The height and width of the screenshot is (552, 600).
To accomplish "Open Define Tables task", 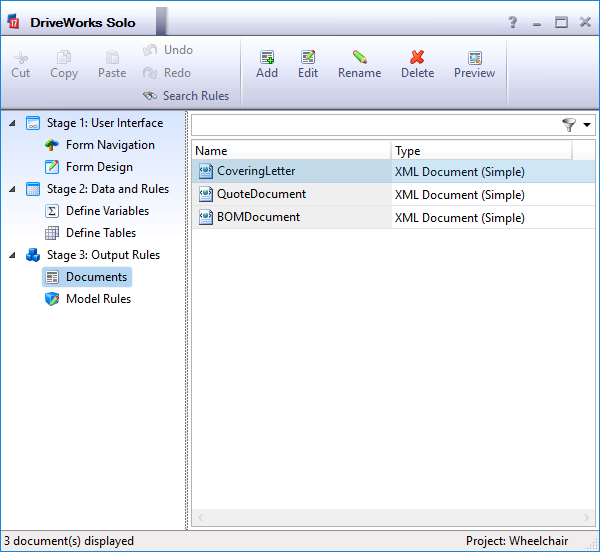I will coord(101,233).
